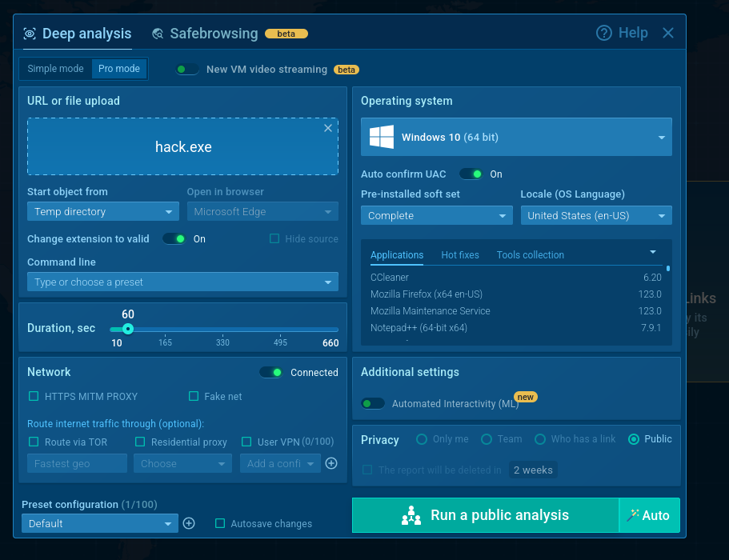729x560 pixels.
Task: Select Notepad++ (64-bit x64) entry
Action: coord(515,328)
